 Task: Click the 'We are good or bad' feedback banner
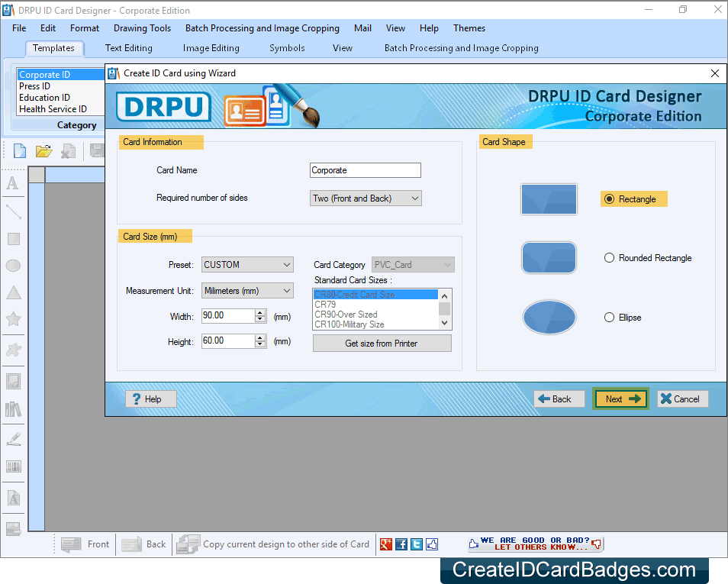[x=536, y=544]
